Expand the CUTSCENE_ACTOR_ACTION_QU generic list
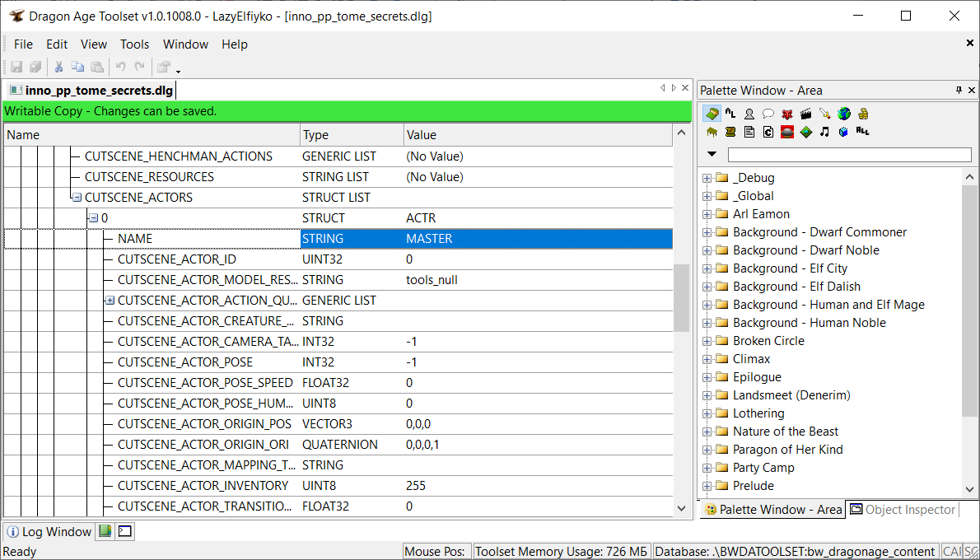 (x=110, y=301)
